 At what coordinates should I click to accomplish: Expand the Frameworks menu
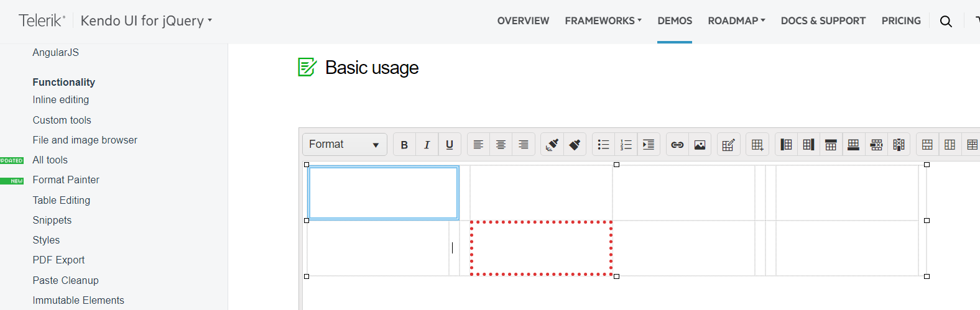tap(603, 21)
